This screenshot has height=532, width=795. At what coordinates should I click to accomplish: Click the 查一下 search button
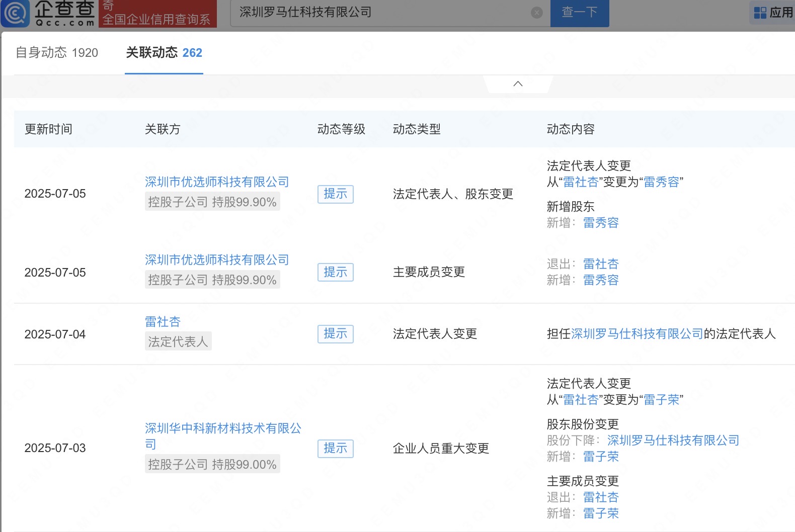pyautogui.click(x=580, y=13)
